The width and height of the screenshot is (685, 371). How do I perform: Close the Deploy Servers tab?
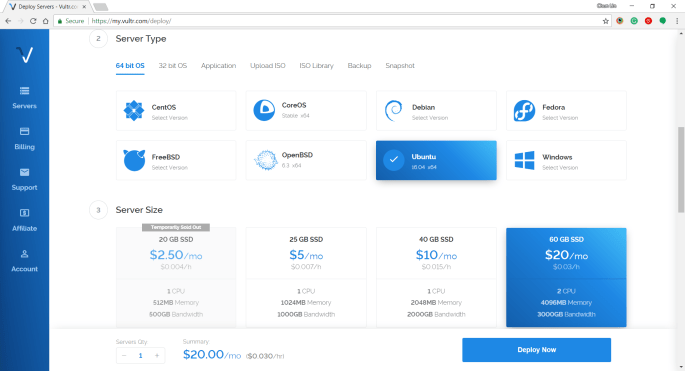click(x=84, y=7)
